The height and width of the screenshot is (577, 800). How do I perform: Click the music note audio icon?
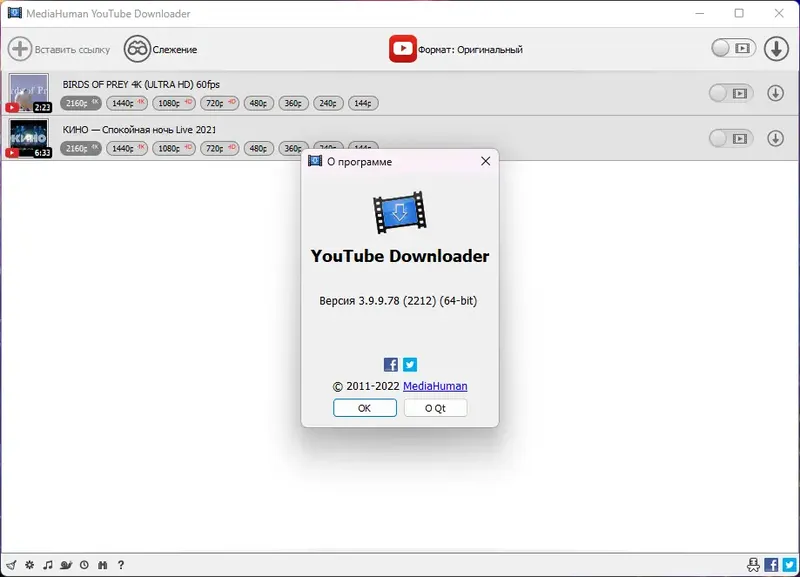point(48,565)
